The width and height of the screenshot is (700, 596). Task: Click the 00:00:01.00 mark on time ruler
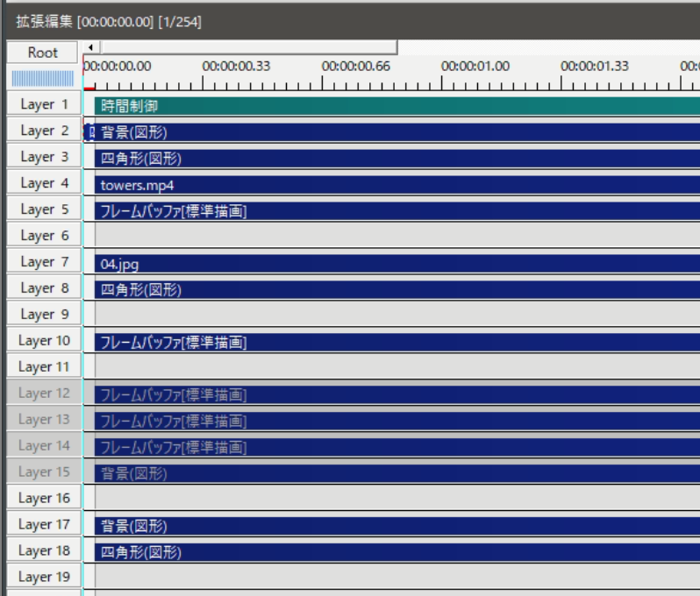coord(475,67)
